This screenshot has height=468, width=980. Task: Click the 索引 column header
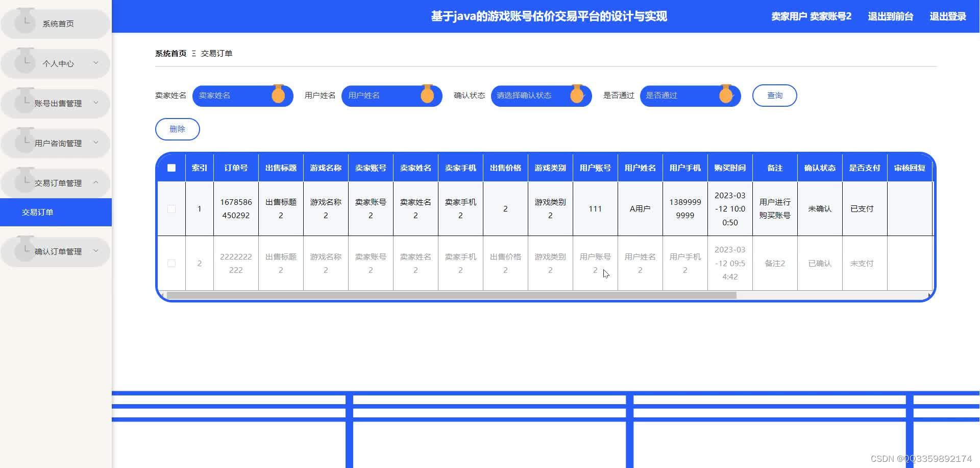(199, 168)
